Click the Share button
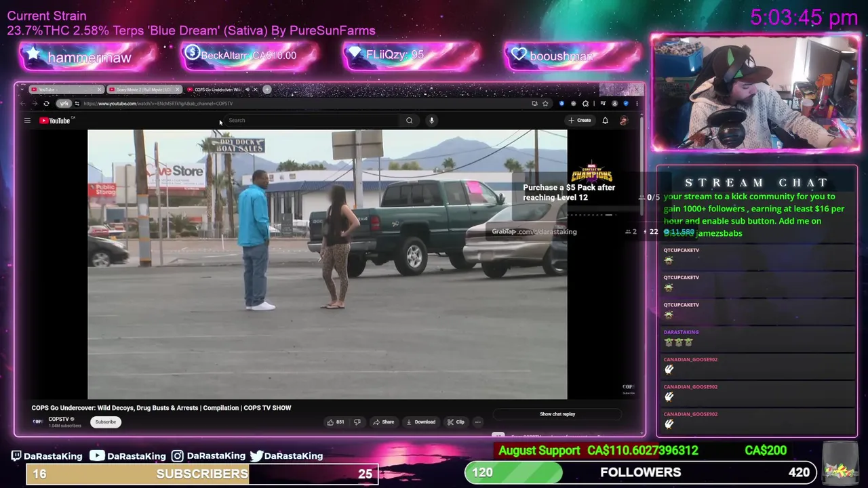Screen dimensions: 868x488 (383, 422)
